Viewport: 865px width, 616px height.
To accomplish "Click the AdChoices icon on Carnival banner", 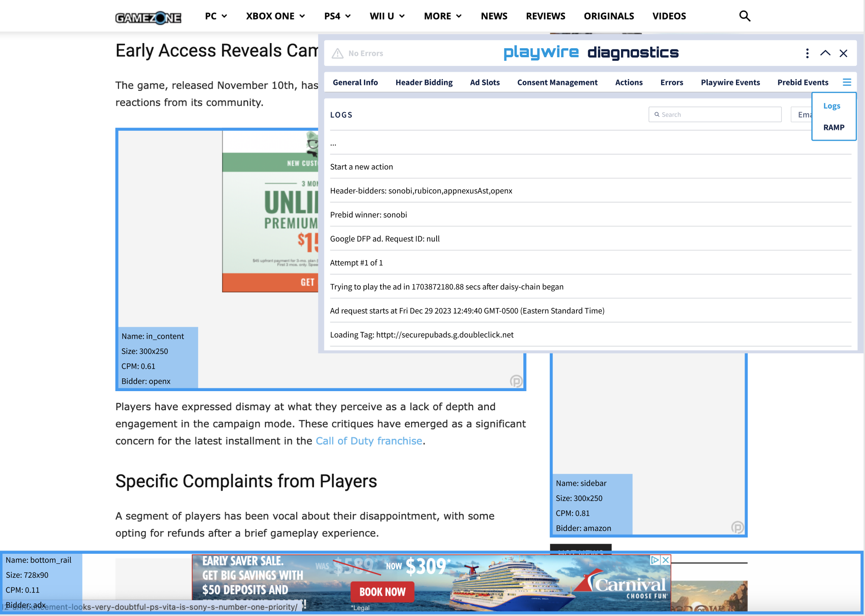I will (655, 560).
